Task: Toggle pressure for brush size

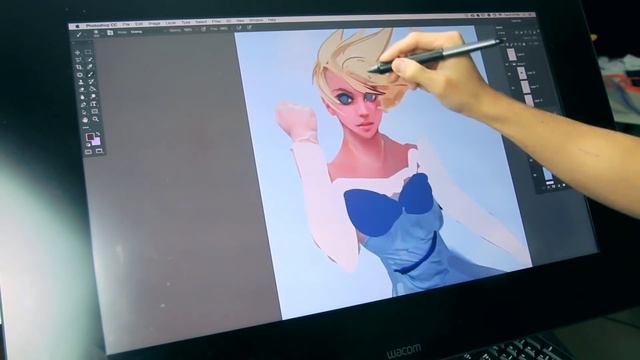Action: 249,27
